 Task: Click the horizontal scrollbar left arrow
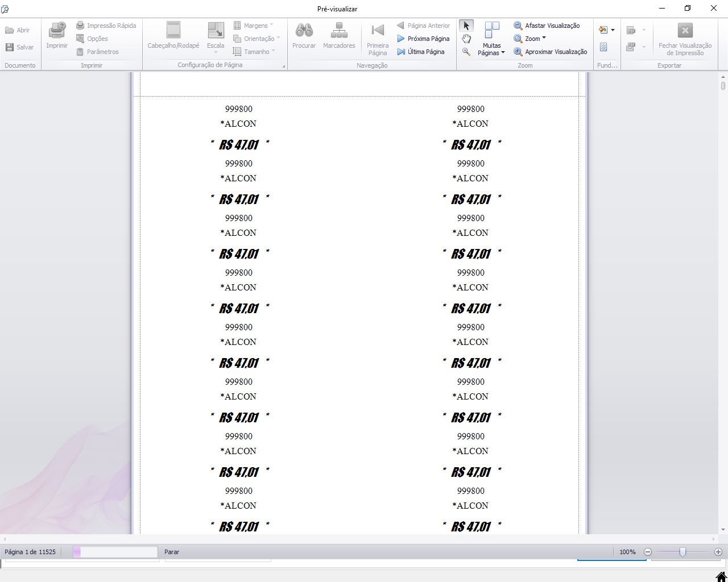(x=5, y=539)
